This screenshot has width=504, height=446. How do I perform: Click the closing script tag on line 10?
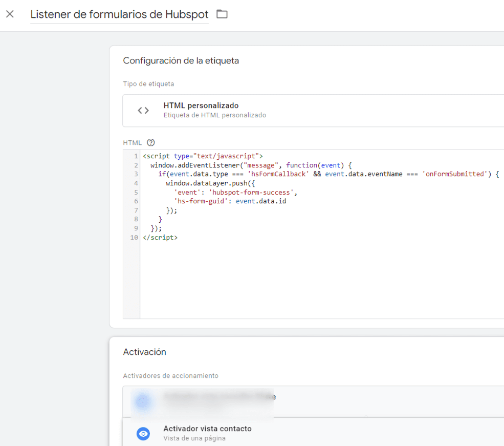tap(160, 238)
